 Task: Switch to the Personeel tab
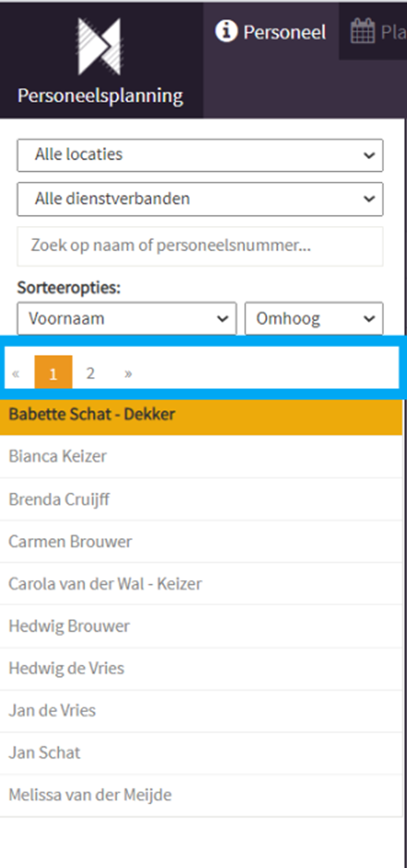click(271, 31)
